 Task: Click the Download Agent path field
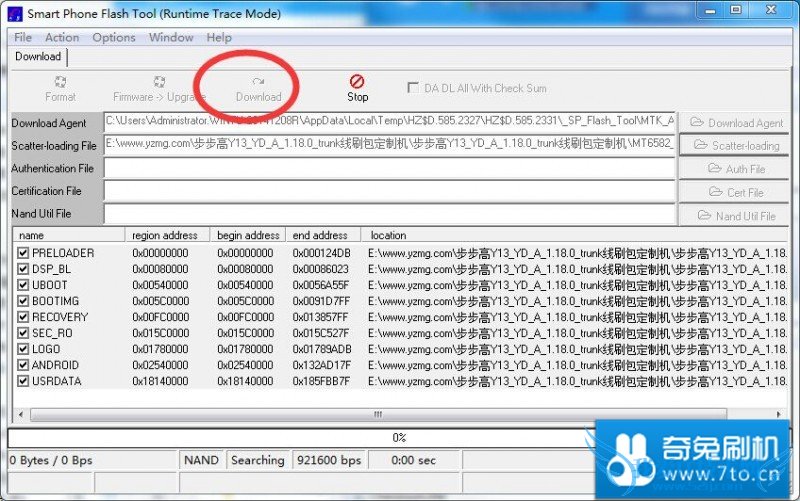390,122
